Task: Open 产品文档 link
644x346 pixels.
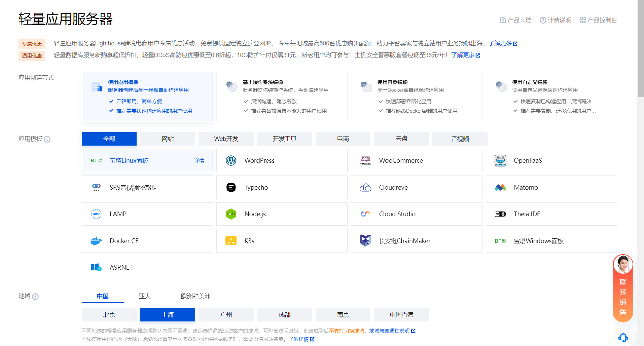Action: tap(515, 20)
